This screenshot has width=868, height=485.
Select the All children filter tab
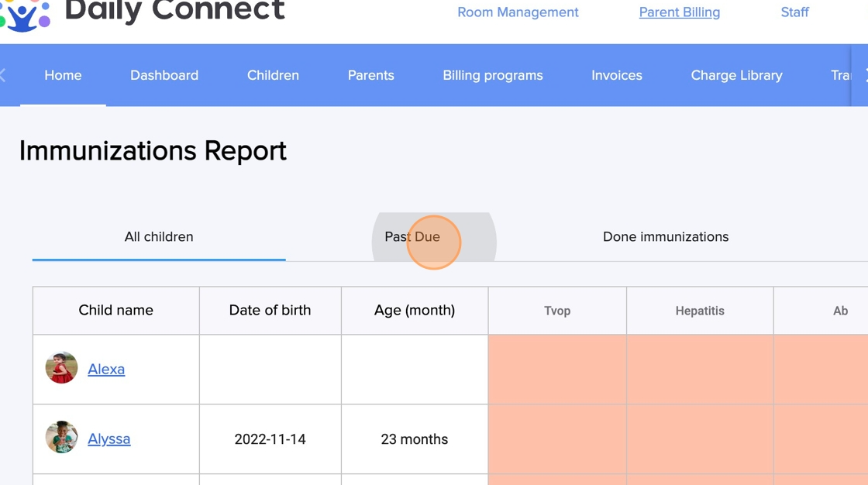point(159,237)
